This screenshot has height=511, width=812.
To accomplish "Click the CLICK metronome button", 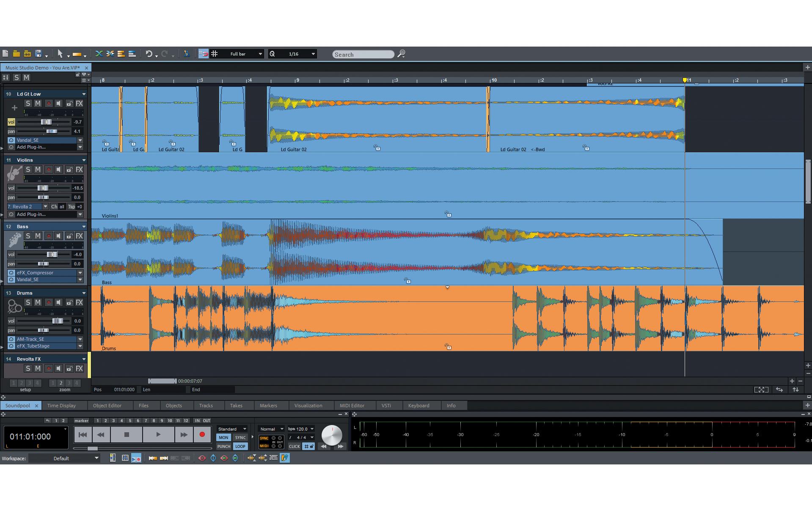I will (x=294, y=446).
